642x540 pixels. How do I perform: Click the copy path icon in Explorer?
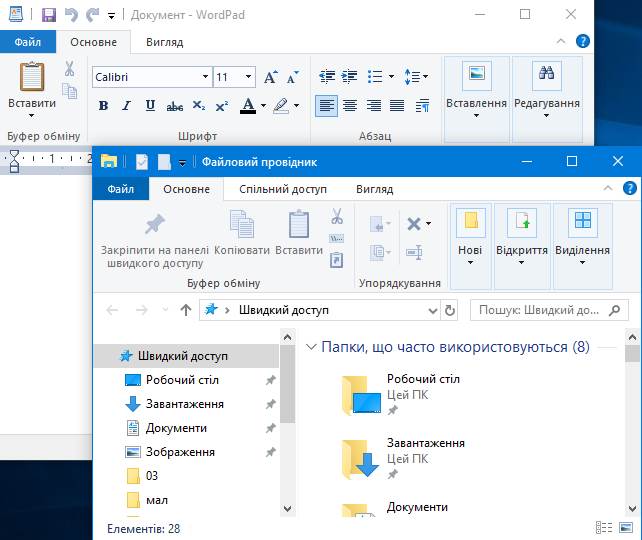point(337,238)
